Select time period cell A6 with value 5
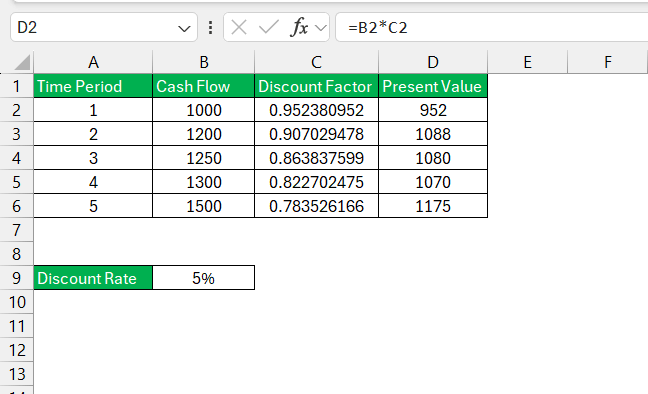Viewport: 648px width, 394px height. (x=93, y=206)
